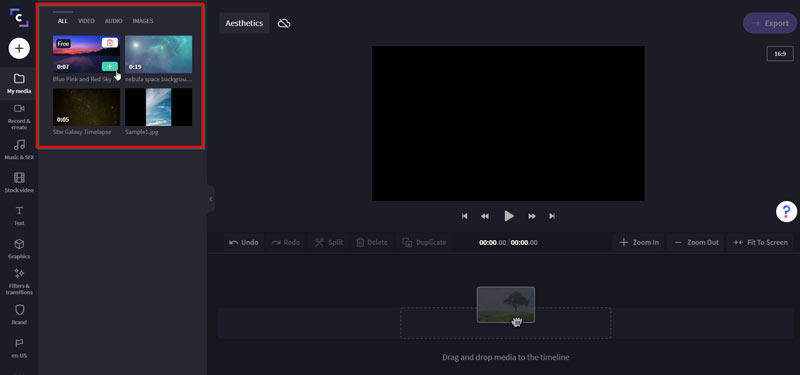Image resolution: width=800 pixels, height=375 pixels.
Task: Click Zoom Out on the timeline
Action: tap(696, 242)
